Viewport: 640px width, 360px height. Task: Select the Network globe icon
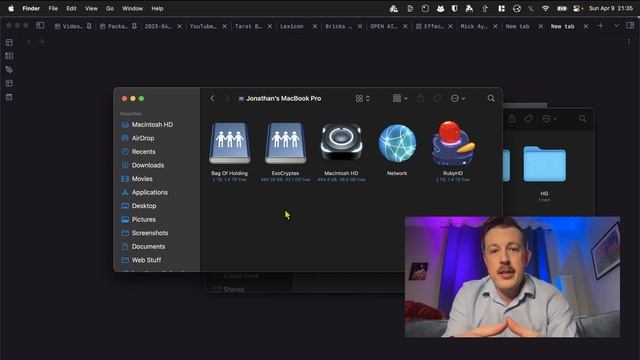click(397, 143)
